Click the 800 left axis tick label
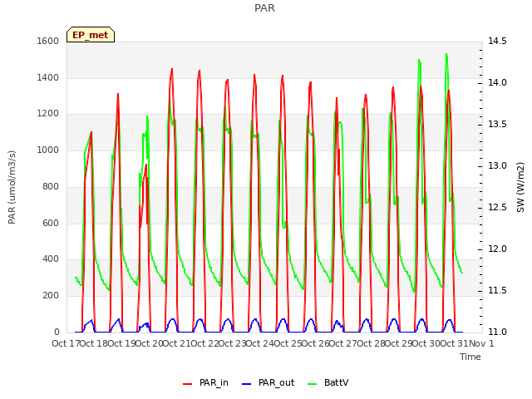The width and height of the screenshot is (532, 399). [x=51, y=186]
